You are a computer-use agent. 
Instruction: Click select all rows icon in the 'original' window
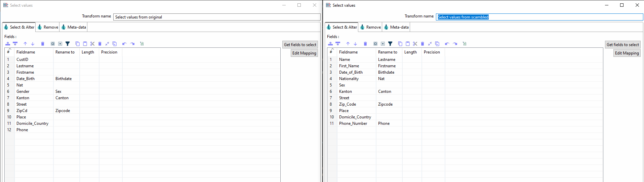coord(53,44)
